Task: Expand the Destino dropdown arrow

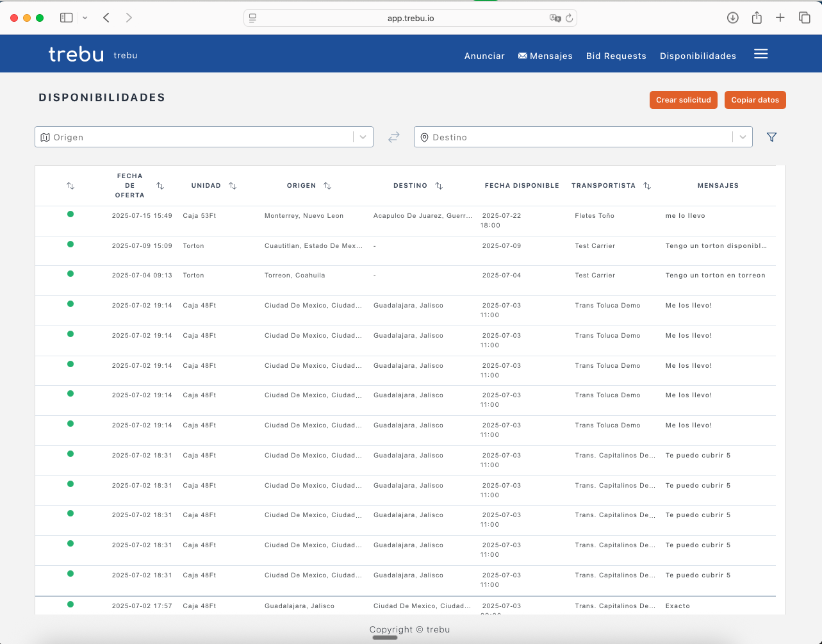Action: pyautogui.click(x=742, y=137)
